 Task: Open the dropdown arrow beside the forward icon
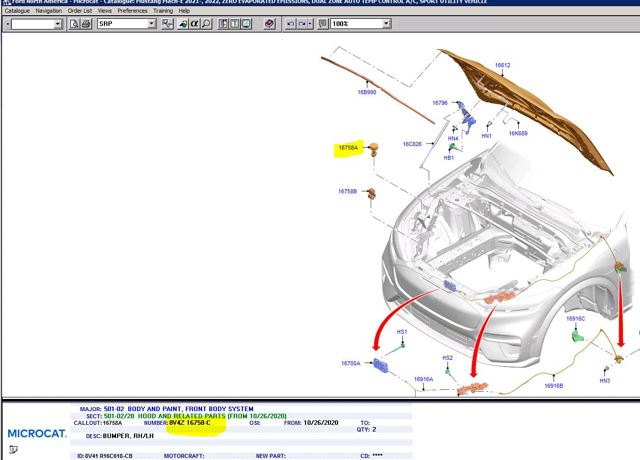pos(310,24)
